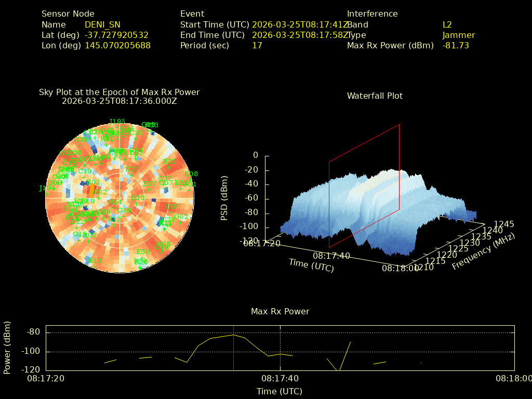Click the red frame in waterfall plot
Image resolution: width=532 pixels, height=399 pixels.
[x=399, y=166]
